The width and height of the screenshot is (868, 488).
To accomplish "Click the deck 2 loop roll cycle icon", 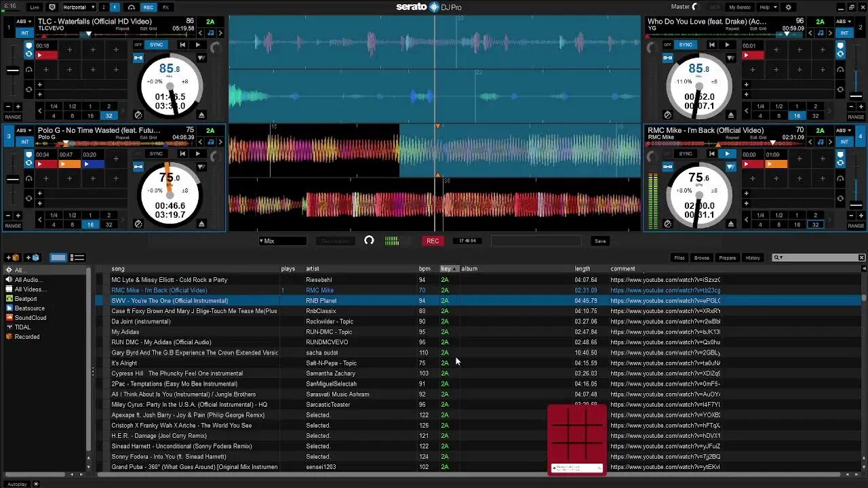I will point(840,89).
